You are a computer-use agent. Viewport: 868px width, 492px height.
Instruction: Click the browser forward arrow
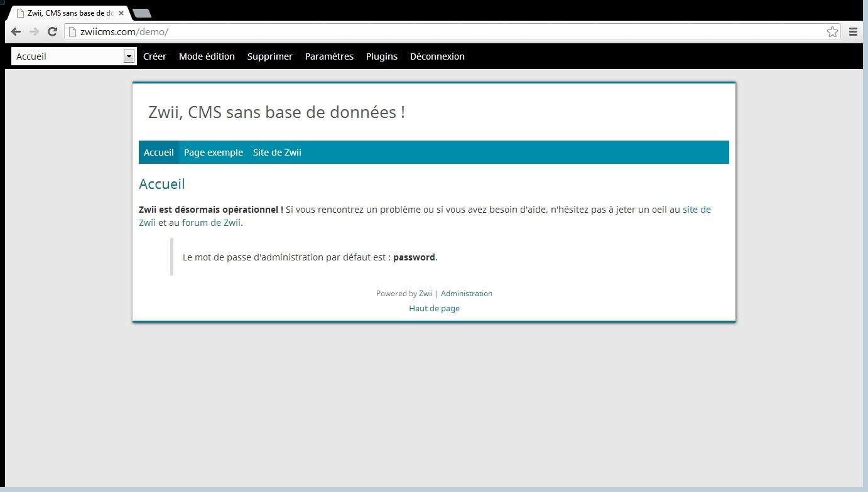34,31
